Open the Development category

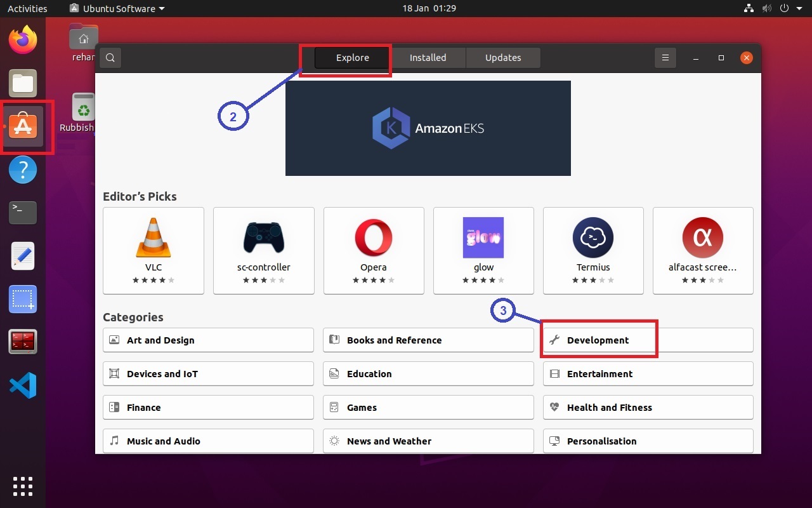tap(599, 340)
